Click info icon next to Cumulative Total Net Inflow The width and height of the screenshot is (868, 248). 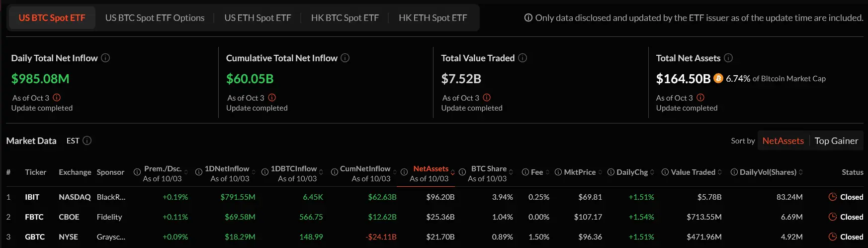pyautogui.click(x=345, y=58)
